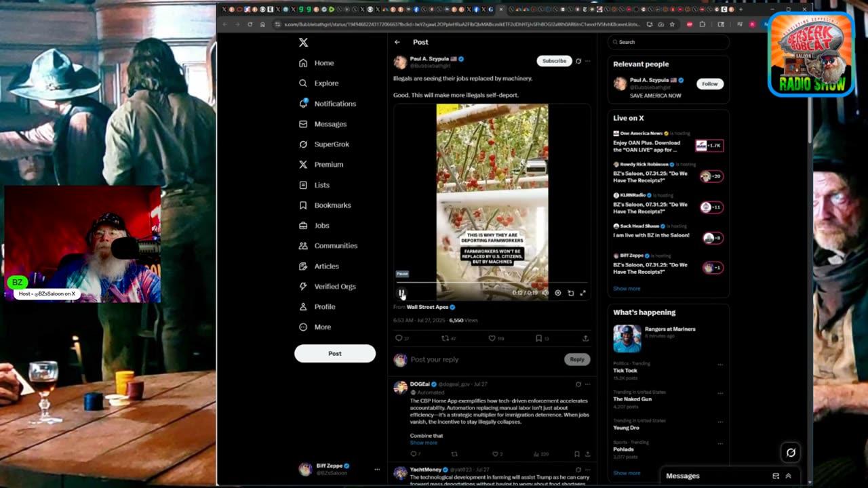Like the main post
Viewport: 868px width, 488px height.
pos(492,338)
